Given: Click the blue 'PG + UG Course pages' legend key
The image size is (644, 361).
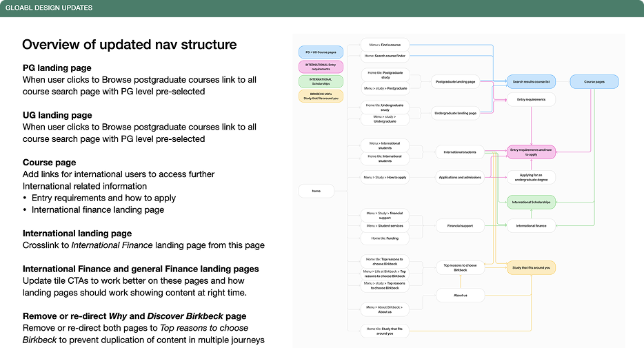Looking at the screenshot, I should pyautogui.click(x=321, y=52).
